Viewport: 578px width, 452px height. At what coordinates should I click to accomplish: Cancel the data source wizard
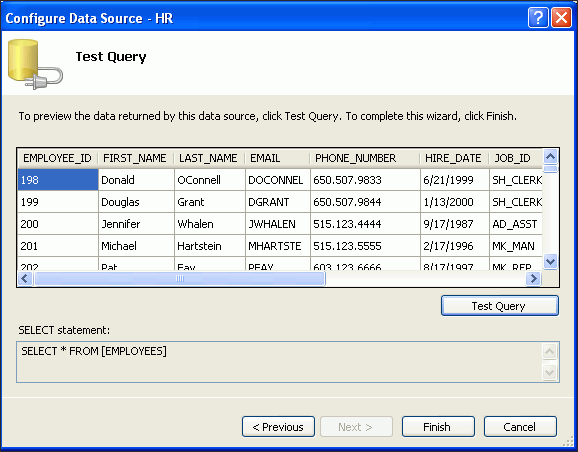click(x=520, y=427)
